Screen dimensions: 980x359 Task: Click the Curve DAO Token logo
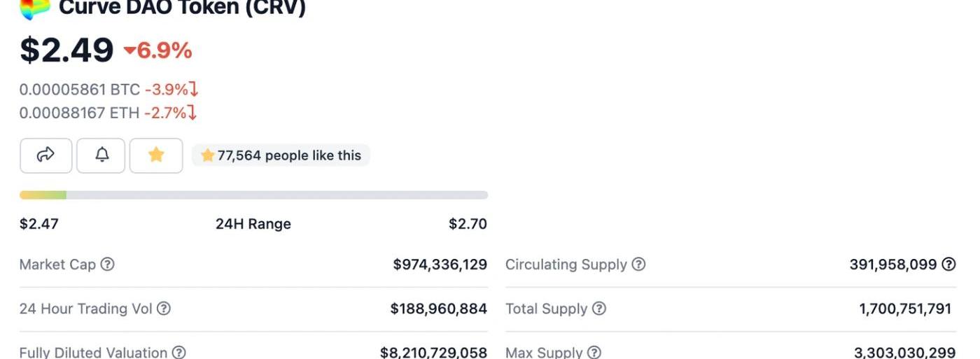[35, 7]
